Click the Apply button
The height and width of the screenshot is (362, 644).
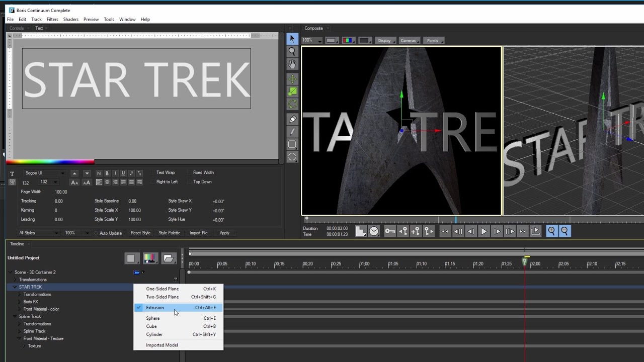pyautogui.click(x=224, y=233)
